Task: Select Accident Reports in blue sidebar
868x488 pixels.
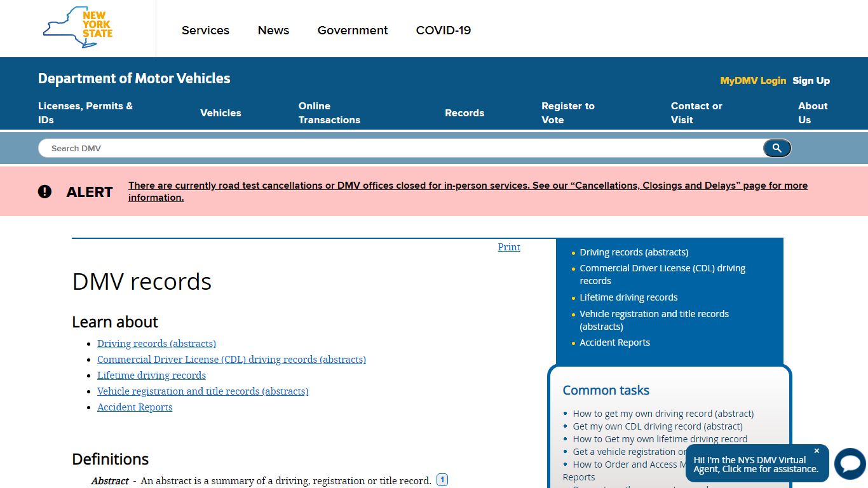Action: tap(615, 342)
